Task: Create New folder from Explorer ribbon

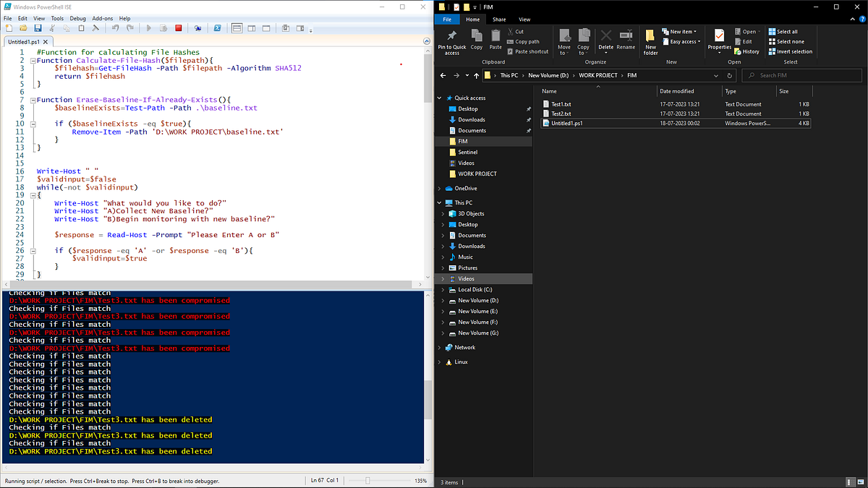Action: point(651,42)
